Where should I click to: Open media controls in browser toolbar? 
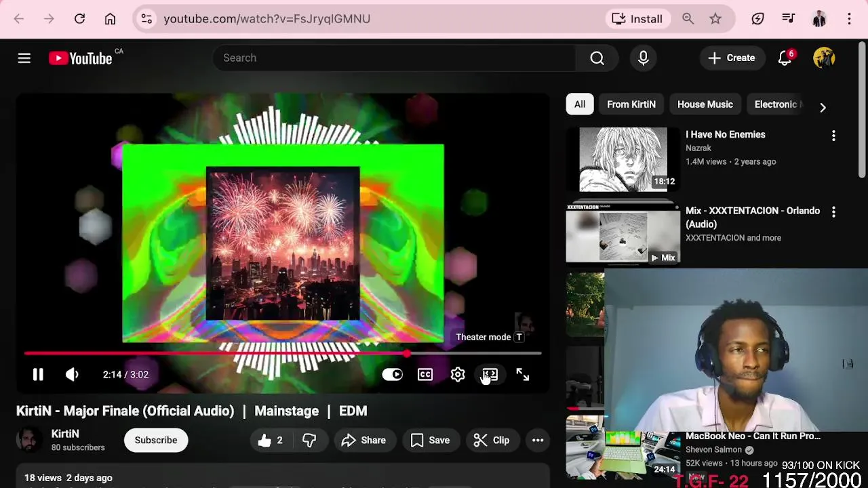coord(788,19)
